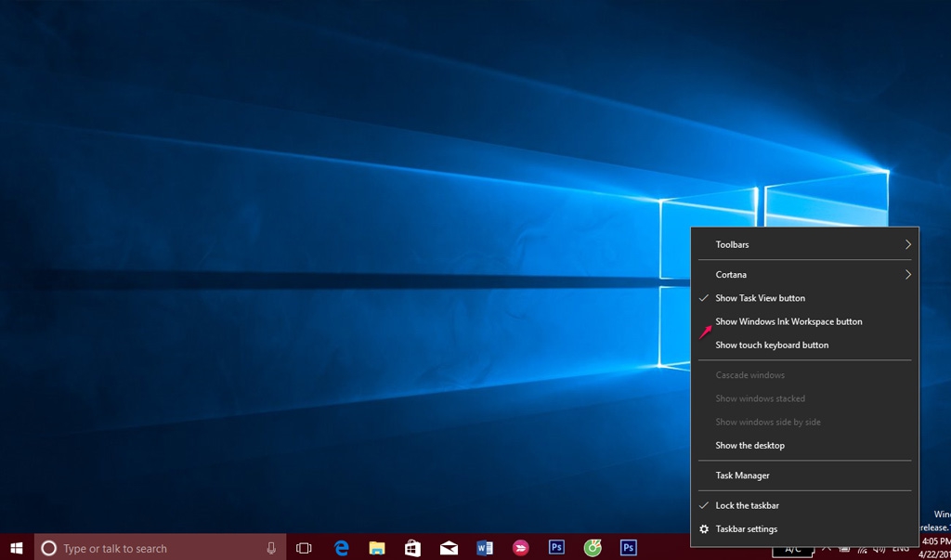Enable Show Windows Ink Workspace button

pos(788,321)
